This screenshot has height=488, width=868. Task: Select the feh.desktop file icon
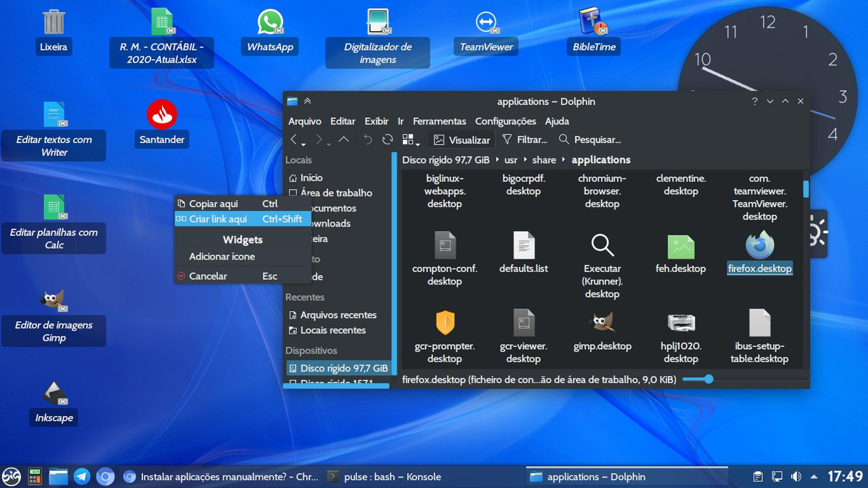(x=681, y=246)
